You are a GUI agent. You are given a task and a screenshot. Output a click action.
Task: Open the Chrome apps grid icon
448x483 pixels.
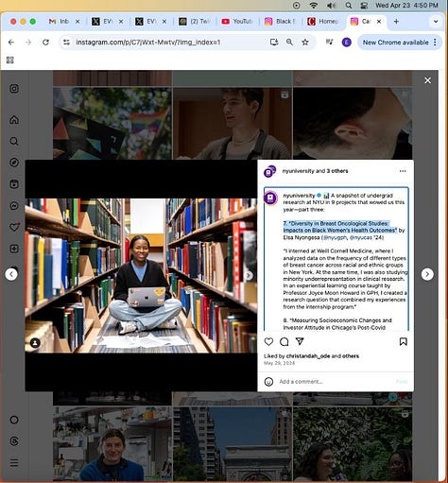point(10,60)
